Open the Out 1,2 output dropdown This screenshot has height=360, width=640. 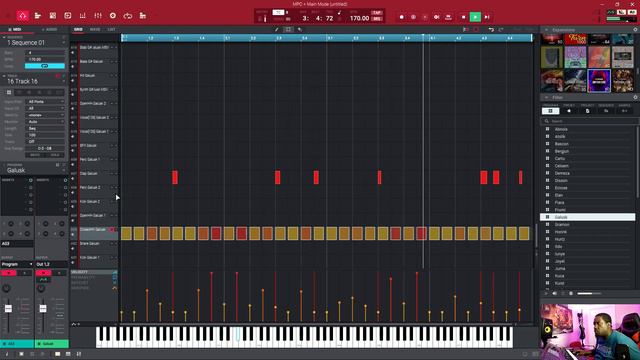[x=51, y=264]
